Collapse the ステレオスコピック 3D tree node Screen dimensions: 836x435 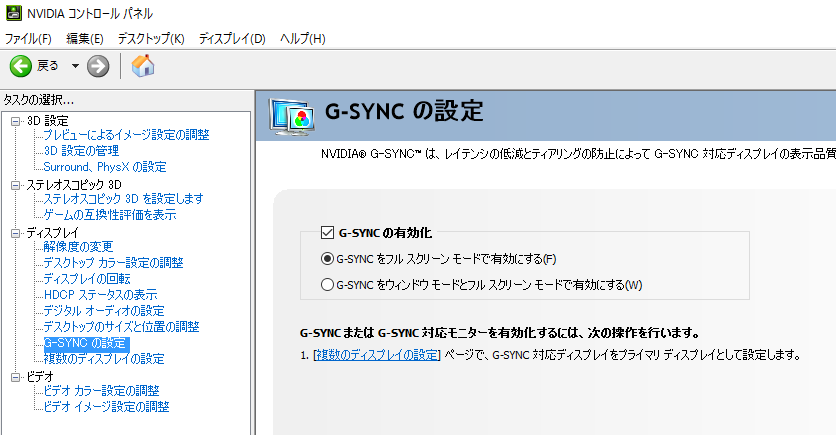pyautogui.click(x=15, y=186)
